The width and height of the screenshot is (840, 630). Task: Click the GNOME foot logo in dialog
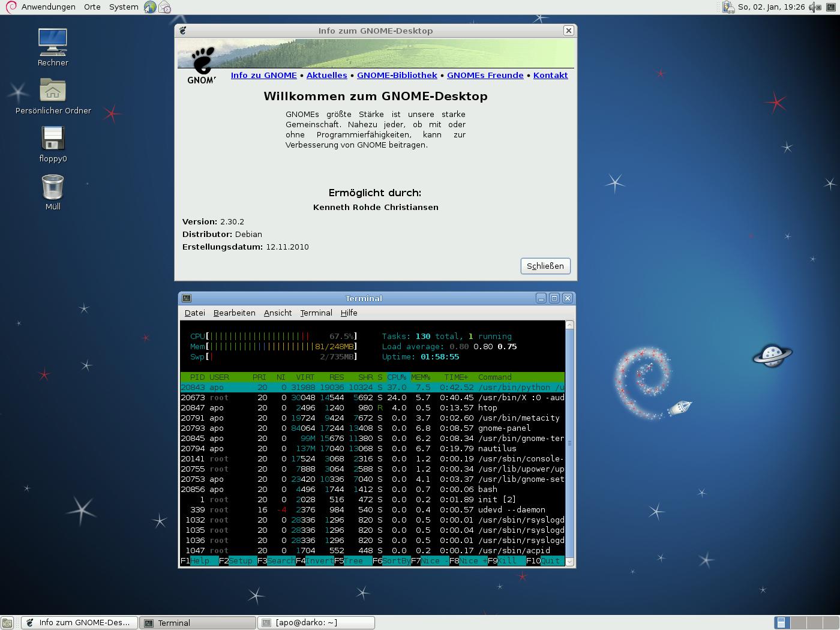(202, 66)
